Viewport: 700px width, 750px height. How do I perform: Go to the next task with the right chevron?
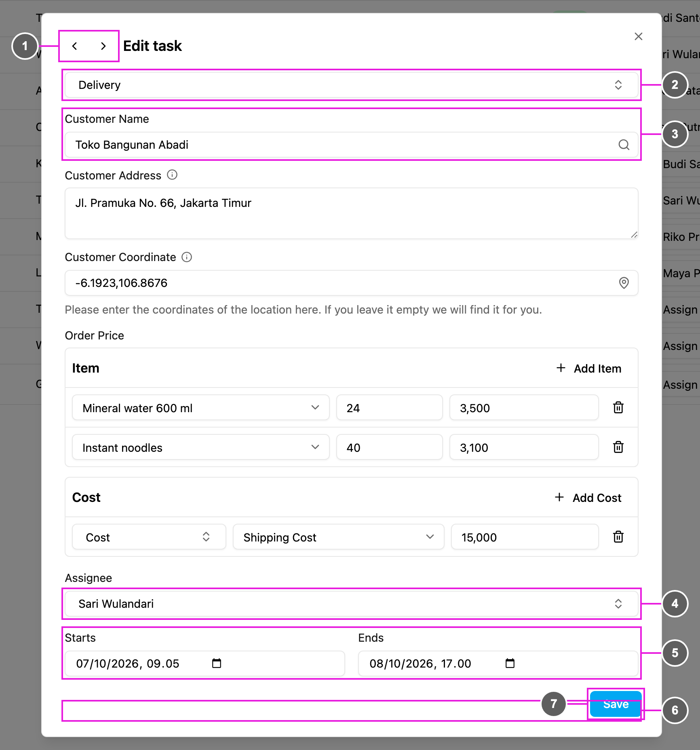pos(103,46)
